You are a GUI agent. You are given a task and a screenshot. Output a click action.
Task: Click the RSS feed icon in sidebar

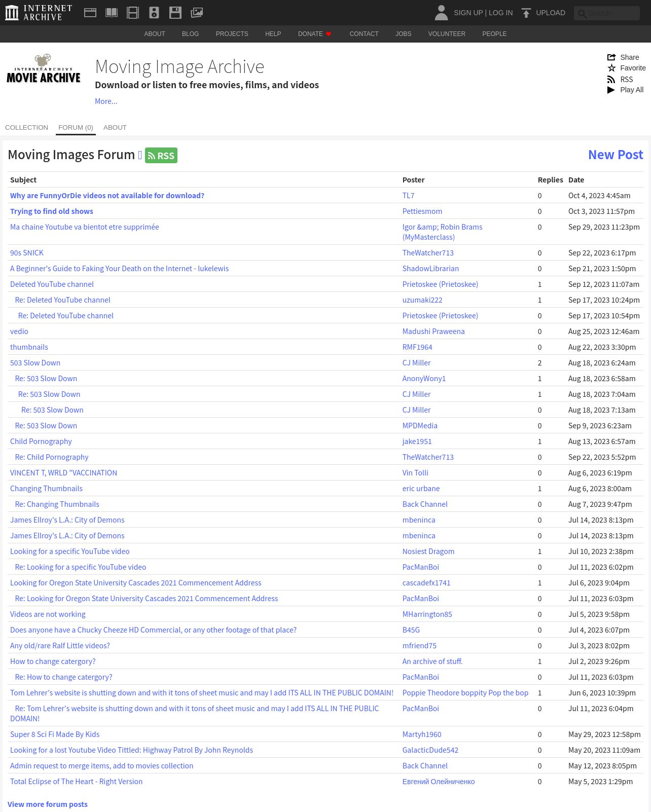coord(611,80)
